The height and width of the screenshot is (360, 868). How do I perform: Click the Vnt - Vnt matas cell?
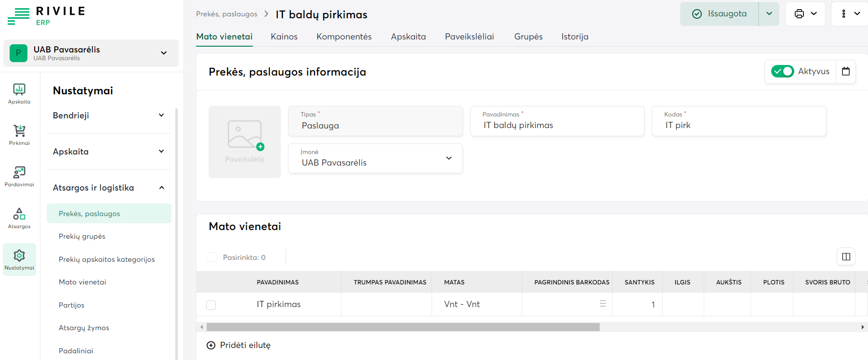(477, 304)
